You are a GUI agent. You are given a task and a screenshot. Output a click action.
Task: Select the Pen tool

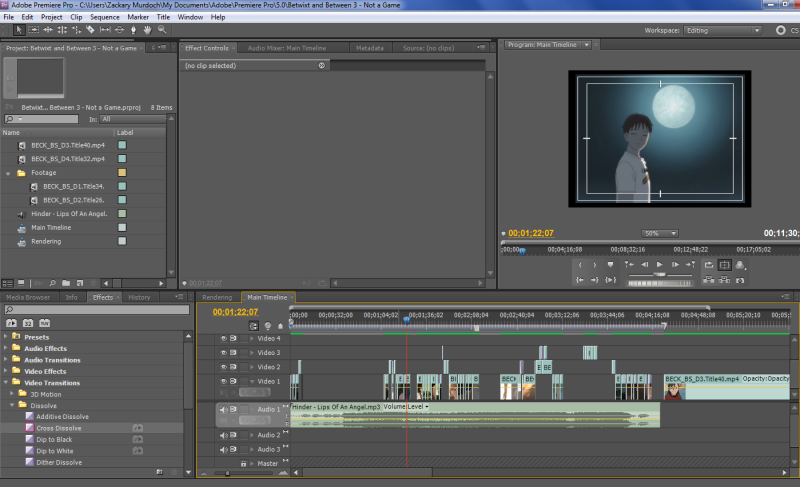coord(134,30)
